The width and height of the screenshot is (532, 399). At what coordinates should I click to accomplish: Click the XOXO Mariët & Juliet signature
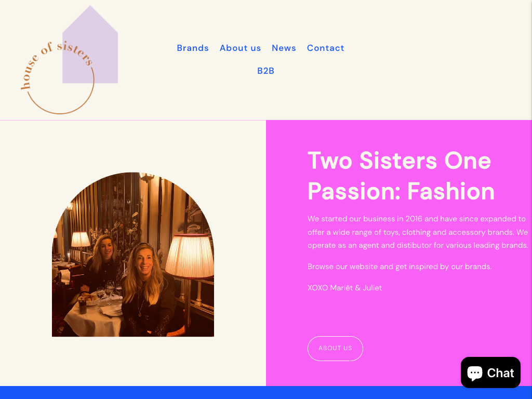pyautogui.click(x=345, y=288)
